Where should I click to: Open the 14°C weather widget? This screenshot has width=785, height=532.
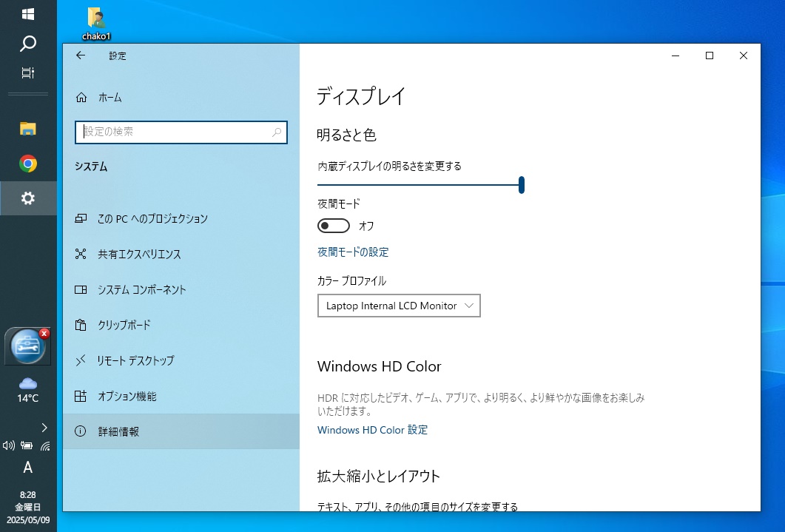click(x=28, y=391)
